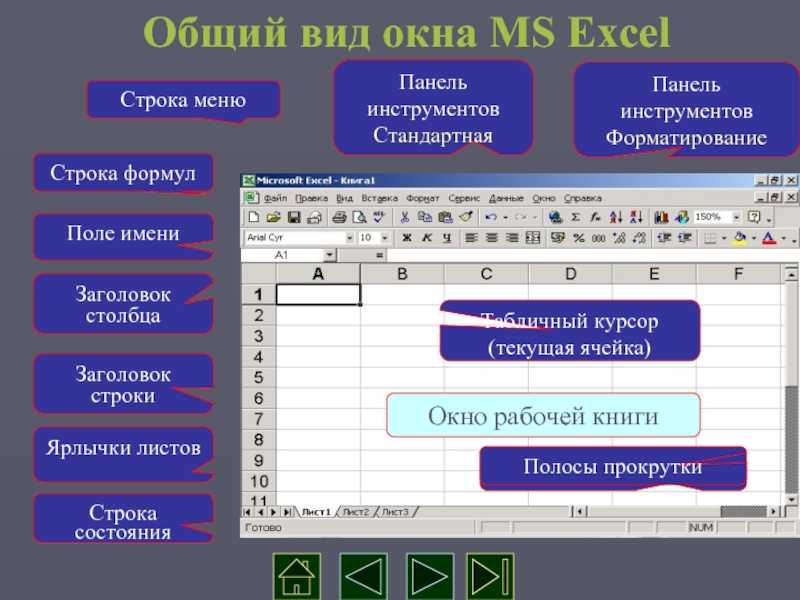The image size is (800, 600).
Task: Click the Paste clipboard icon
Action: [445, 217]
